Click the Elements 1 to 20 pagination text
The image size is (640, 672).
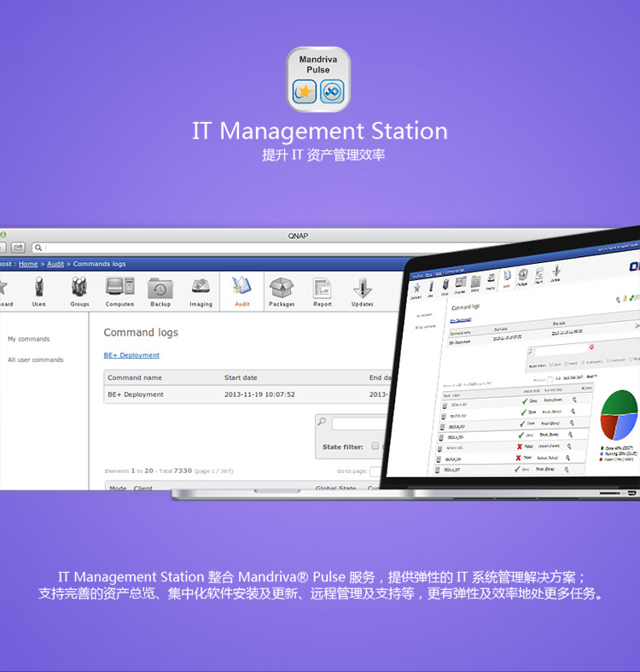169,471
